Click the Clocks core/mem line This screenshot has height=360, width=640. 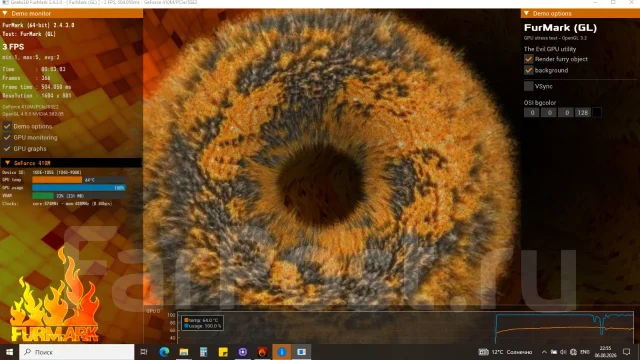(57, 204)
